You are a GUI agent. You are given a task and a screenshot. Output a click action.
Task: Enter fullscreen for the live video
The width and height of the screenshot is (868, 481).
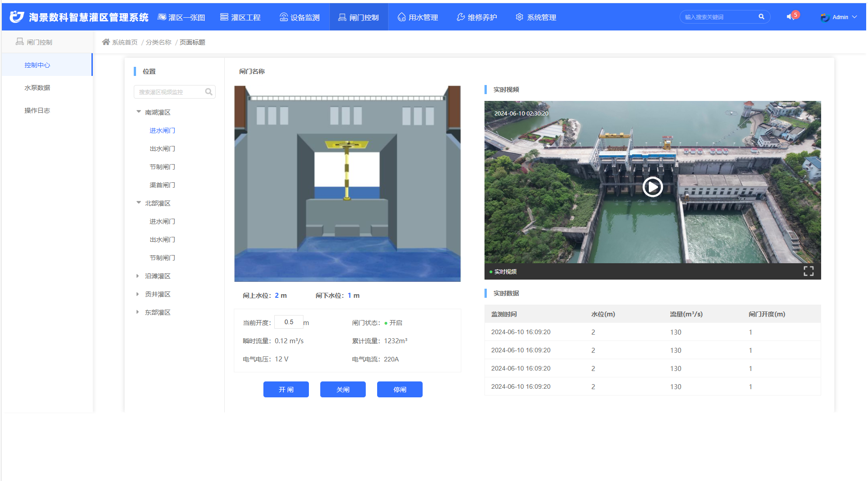pyautogui.click(x=808, y=271)
